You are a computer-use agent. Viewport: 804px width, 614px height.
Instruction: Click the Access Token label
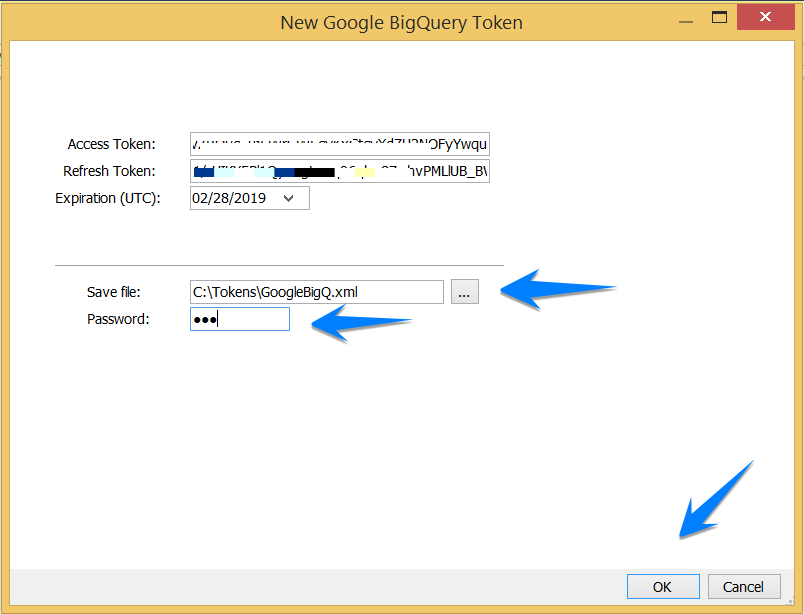click(111, 144)
